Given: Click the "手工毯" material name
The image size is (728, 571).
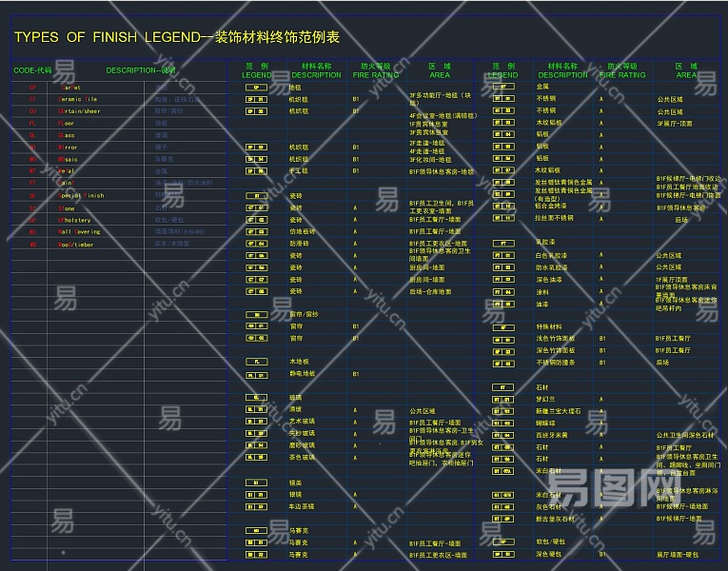Looking at the screenshot, I should pos(299,171).
